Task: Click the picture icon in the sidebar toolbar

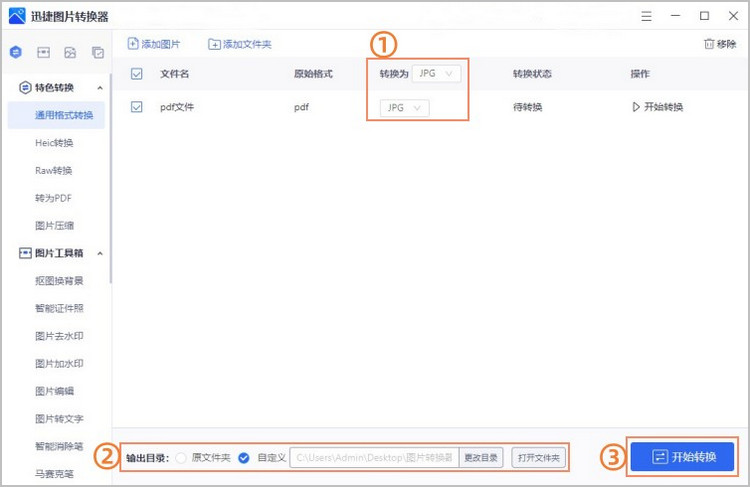Action: click(x=70, y=52)
